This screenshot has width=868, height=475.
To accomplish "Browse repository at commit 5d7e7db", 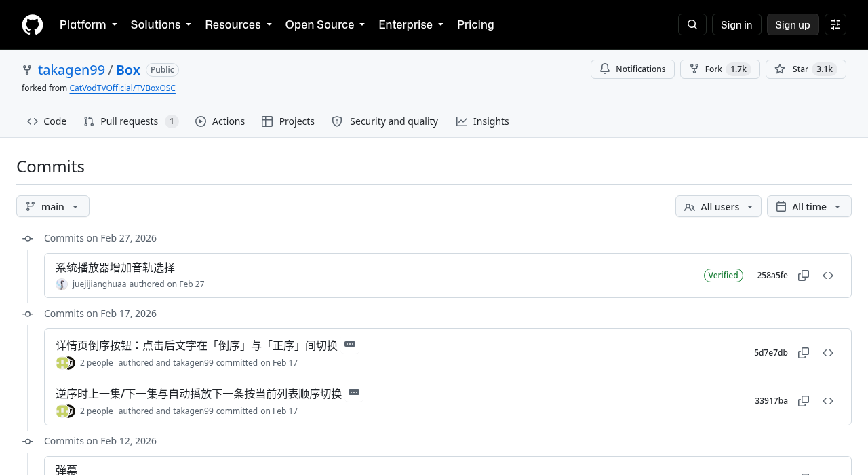I will (828, 353).
